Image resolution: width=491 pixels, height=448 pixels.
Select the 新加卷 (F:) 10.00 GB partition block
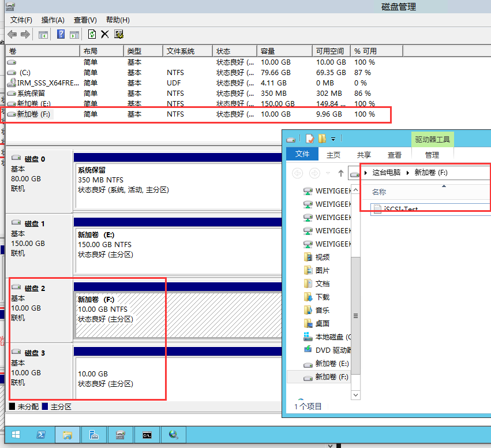point(178,315)
